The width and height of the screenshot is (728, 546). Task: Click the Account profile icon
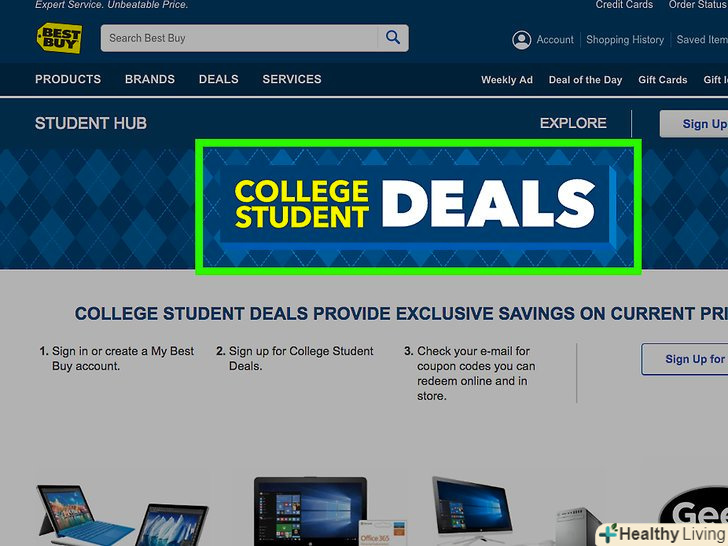(x=521, y=40)
